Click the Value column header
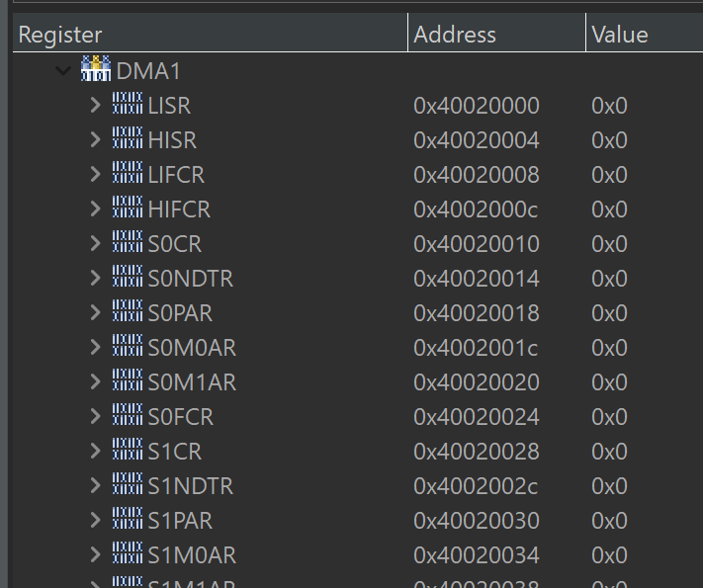Screen dimensions: 703x588 tap(645, 33)
